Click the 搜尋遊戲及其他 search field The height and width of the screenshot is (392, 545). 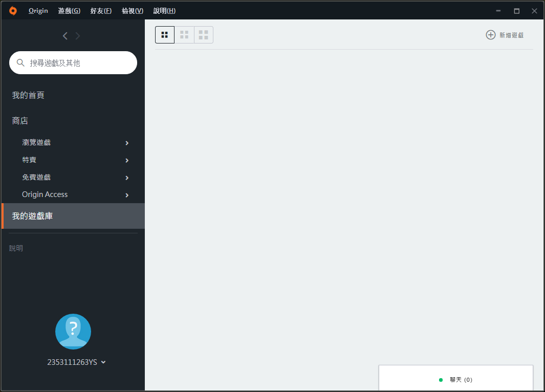coord(73,62)
